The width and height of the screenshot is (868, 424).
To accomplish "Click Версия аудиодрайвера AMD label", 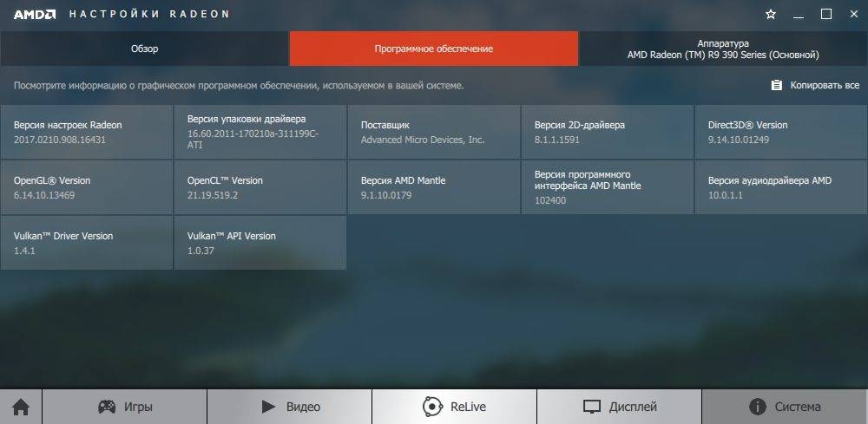I will [x=769, y=180].
